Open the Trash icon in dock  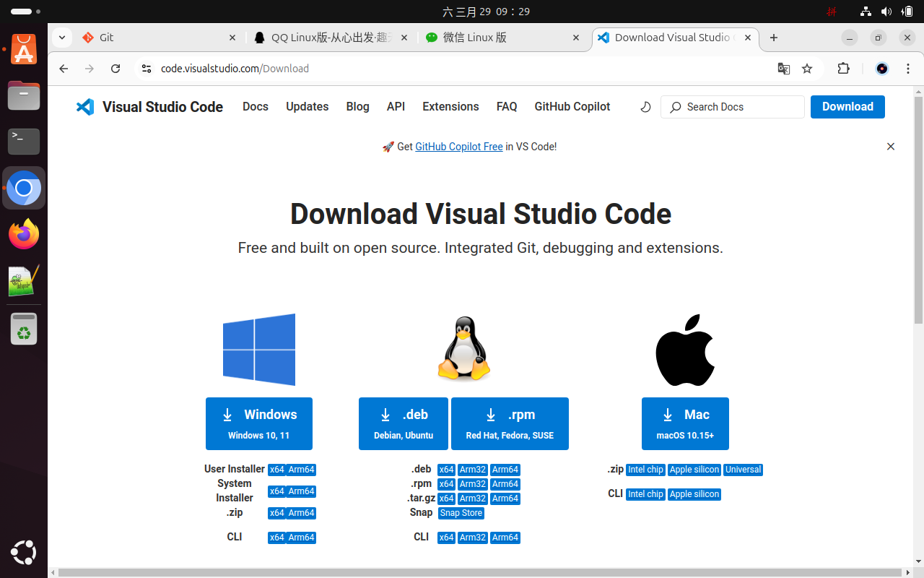tap(24, 329)
